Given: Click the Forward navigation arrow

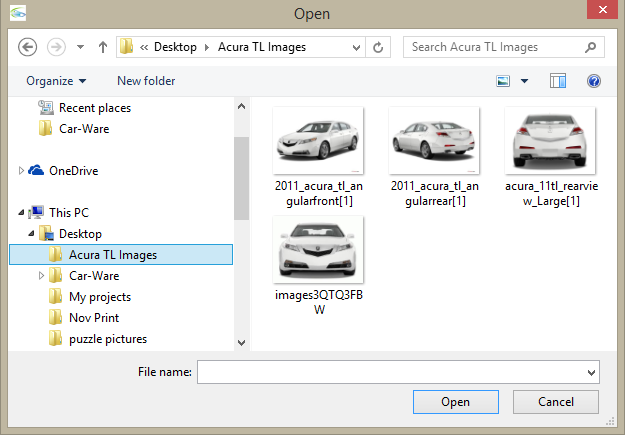Looking at the screenshot, I should pyautogui.click(x=56, y=47).
